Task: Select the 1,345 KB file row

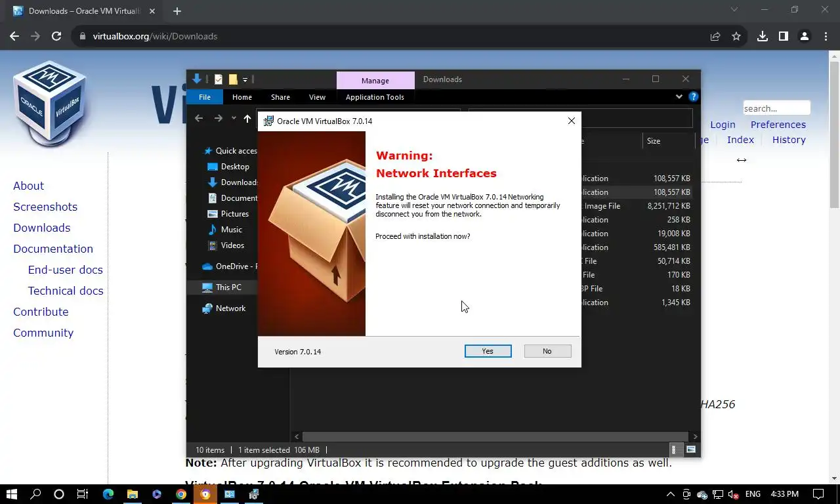Action: tap(636, 303)
